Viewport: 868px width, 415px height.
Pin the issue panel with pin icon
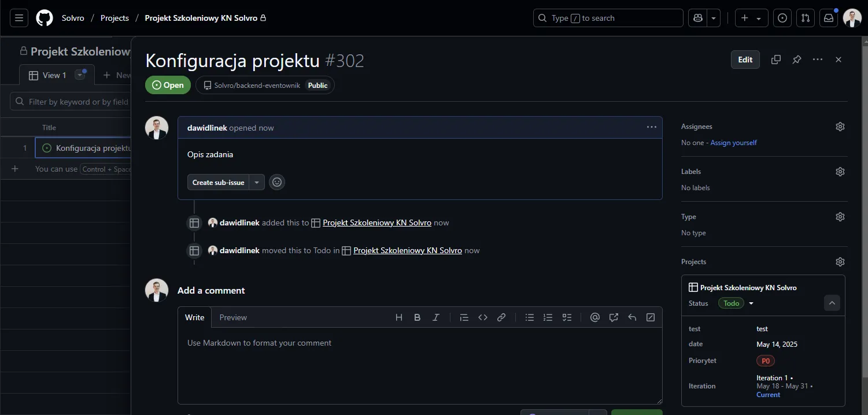click(797, 60)
